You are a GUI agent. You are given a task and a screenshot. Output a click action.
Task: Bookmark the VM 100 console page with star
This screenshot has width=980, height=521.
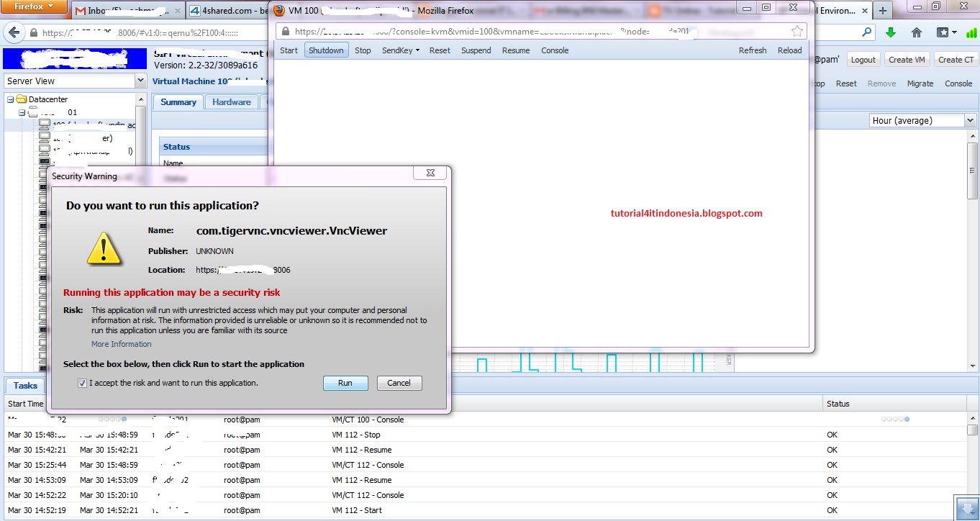pyautogui.click(x=797, y=32)
